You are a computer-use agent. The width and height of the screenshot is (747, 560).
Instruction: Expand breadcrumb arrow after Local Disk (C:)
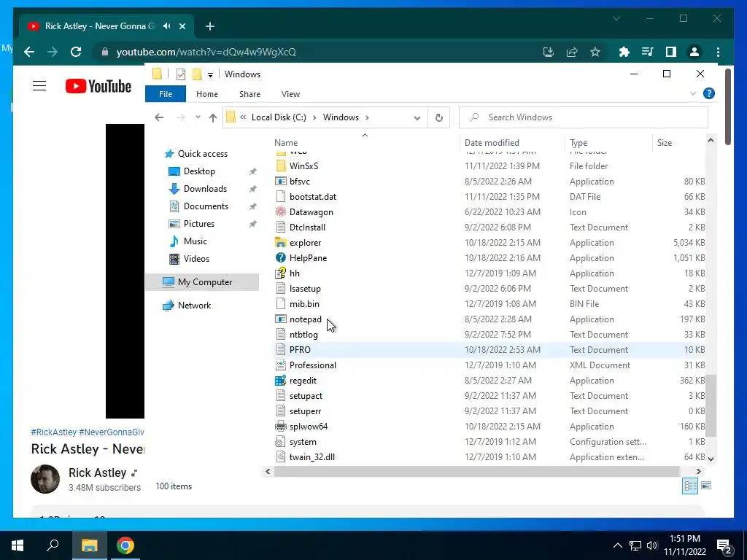[x=314, y=117]
